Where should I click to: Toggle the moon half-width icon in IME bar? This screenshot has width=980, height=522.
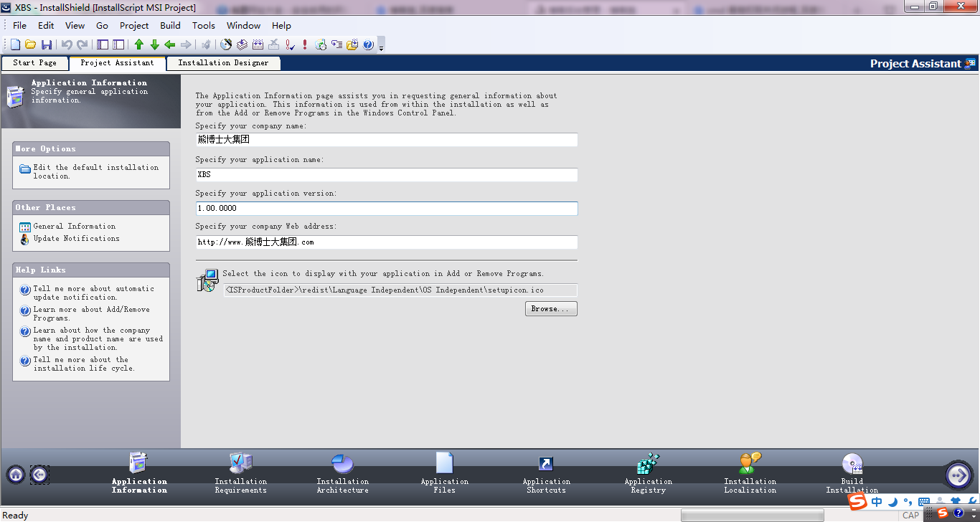(893, 502)
